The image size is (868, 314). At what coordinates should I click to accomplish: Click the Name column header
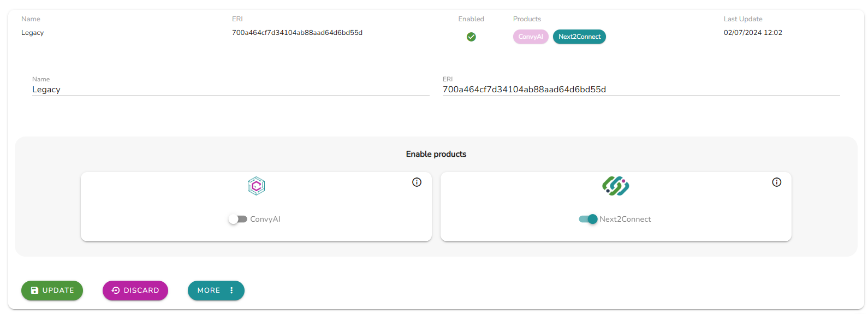(31, 19)
